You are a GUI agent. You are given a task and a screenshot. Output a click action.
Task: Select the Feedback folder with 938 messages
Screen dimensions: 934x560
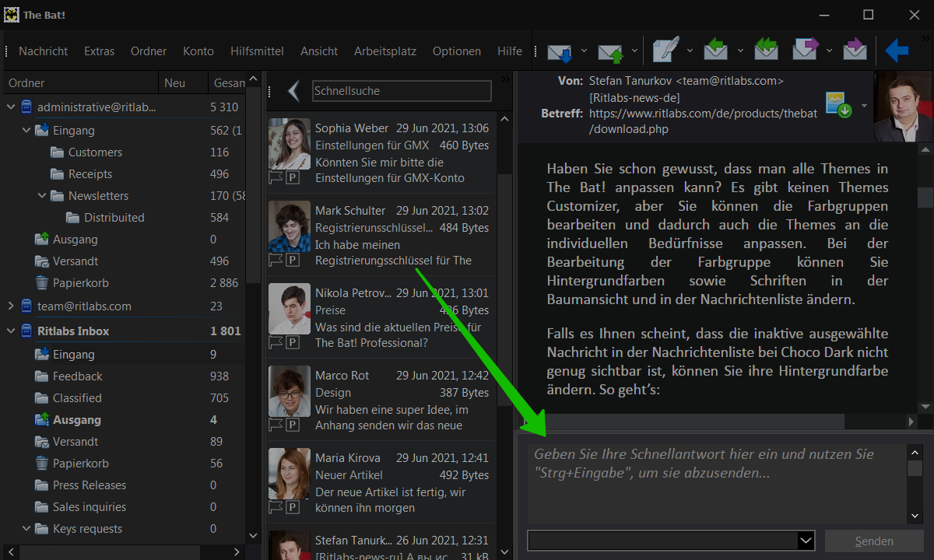pyautogui.click(x=78, y=376)
